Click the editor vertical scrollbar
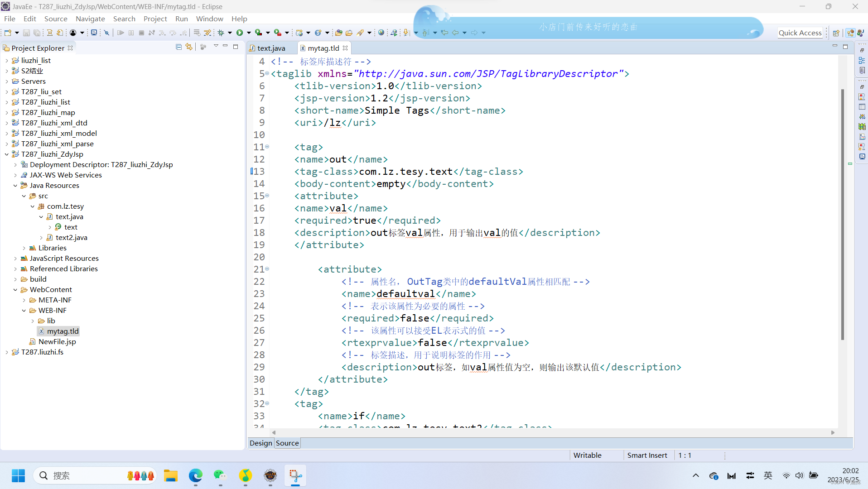This screenshot has height=489, width=868. (843, 215)
